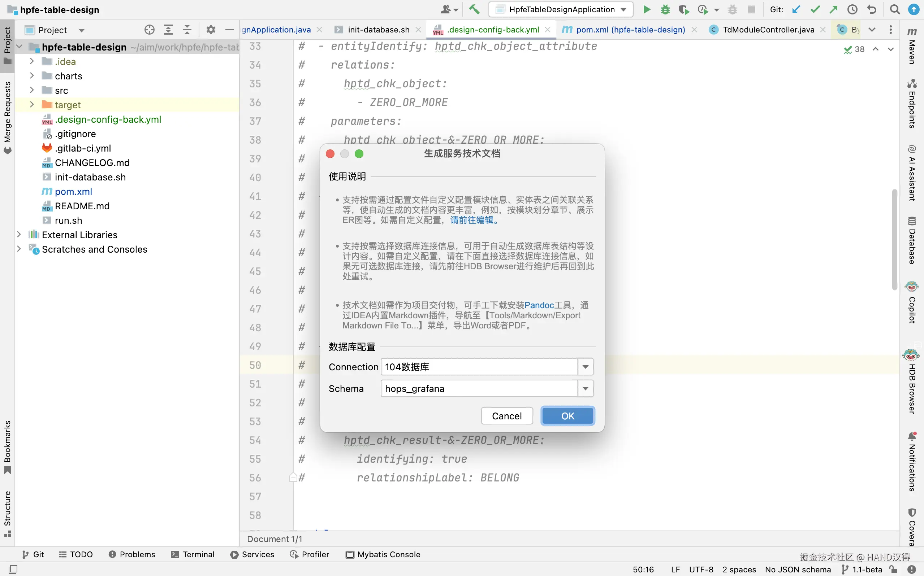Open the Schema dropdown arrow
The height and width of the screenshot is (576, 924).
coord(585,389)
